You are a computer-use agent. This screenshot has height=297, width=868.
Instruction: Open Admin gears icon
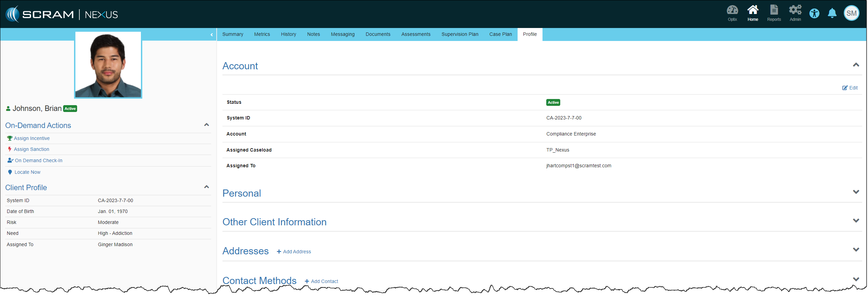[x=795, y=13]
